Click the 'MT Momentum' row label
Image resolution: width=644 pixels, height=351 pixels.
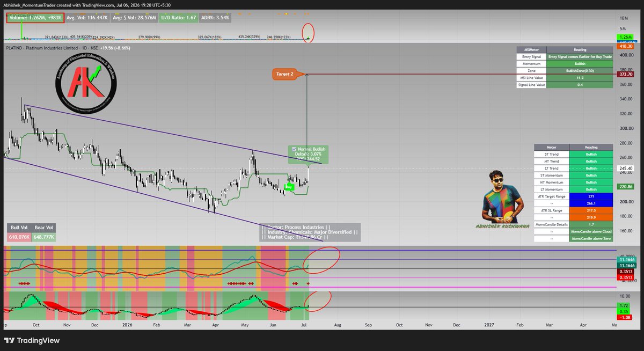(551, 182)
